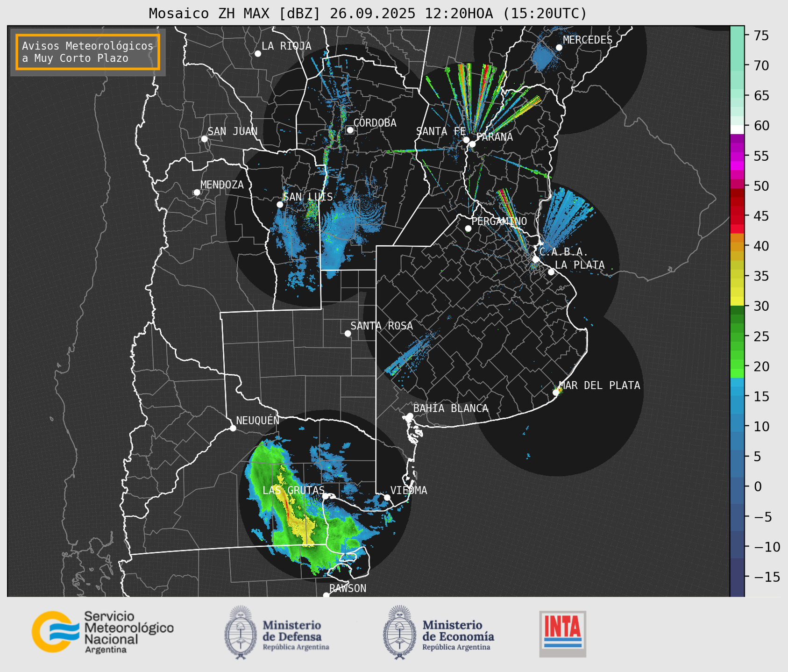Click the Mar del Plata city marker dot
This screenshot has width=788, height=672.
556,393
